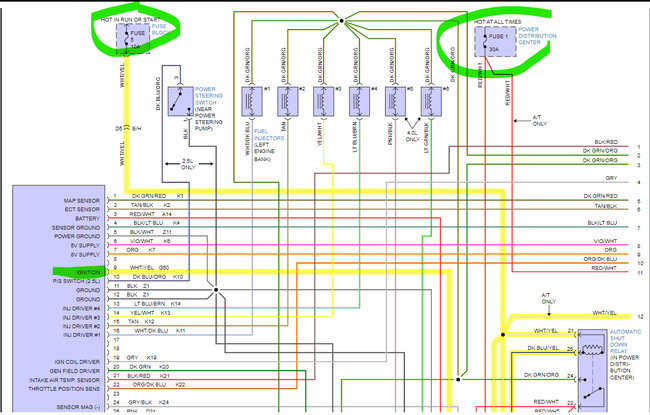Click the 'FUEL INJECTORS' label
This screenshot has height=415, width=650.
(x=269, y=135)
